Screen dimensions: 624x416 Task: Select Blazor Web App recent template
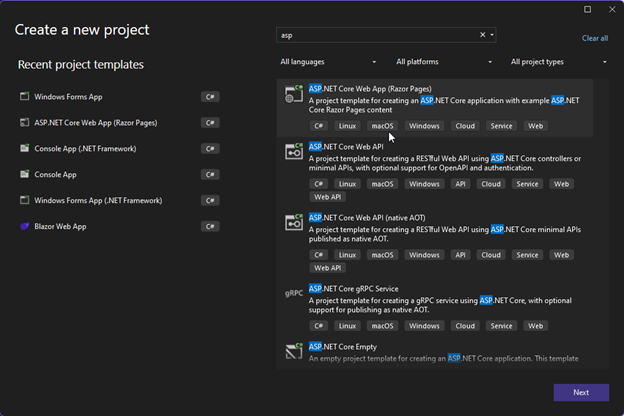point(60,226)
